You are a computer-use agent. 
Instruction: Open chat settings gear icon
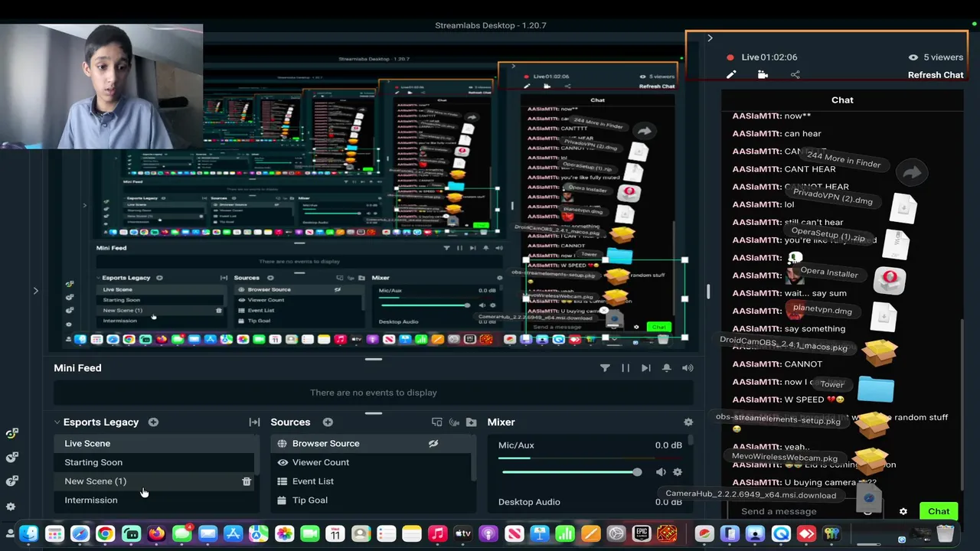[903, 511]
